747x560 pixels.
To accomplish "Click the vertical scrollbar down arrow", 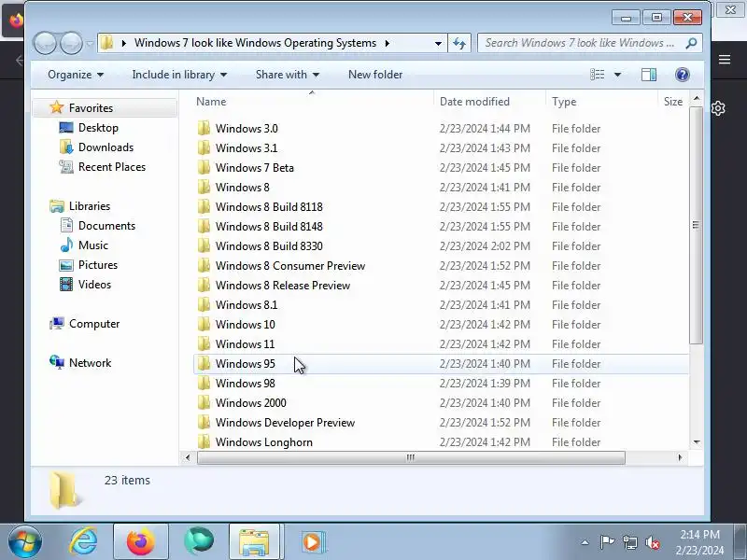I will pos(697,442).
